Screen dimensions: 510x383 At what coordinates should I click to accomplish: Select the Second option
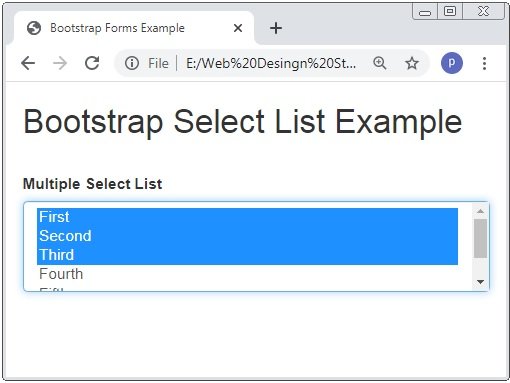[x=247, y=236]
